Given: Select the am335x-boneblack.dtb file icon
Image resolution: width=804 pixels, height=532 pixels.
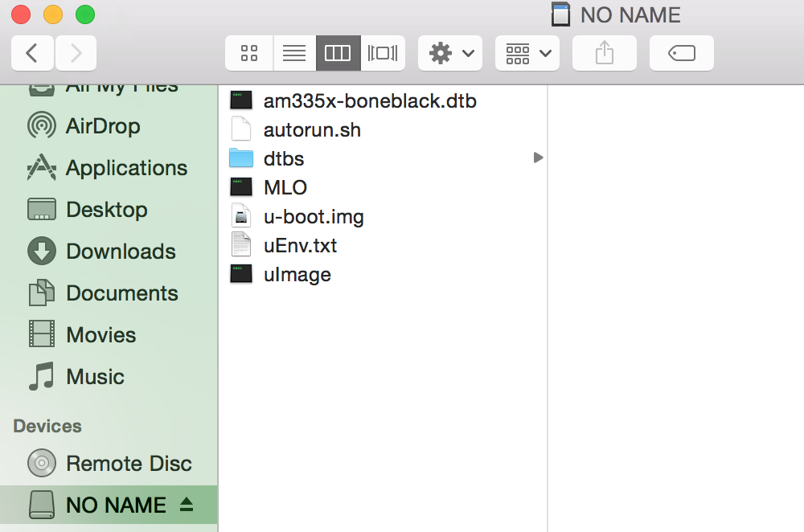Looking at the screenshot, I should pos(241,100).
